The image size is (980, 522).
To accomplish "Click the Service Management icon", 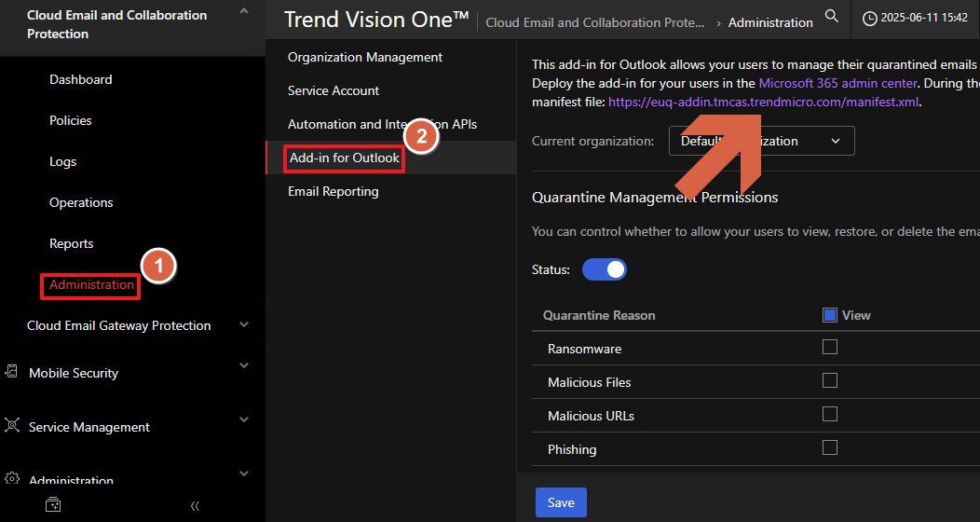I will point(12,426).
